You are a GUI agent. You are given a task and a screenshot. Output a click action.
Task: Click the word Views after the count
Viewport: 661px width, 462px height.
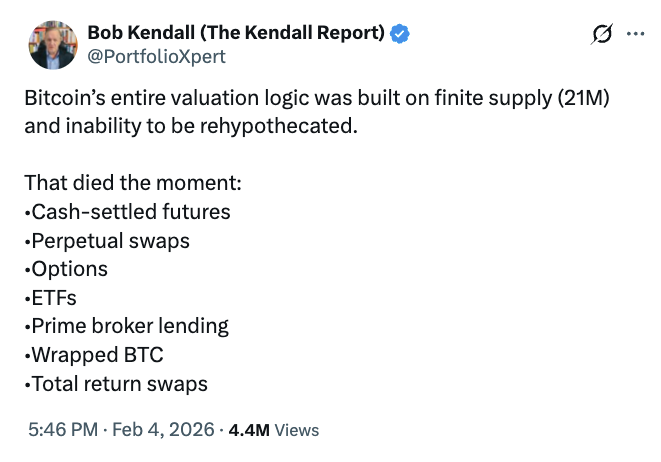(x=296, y=430)
